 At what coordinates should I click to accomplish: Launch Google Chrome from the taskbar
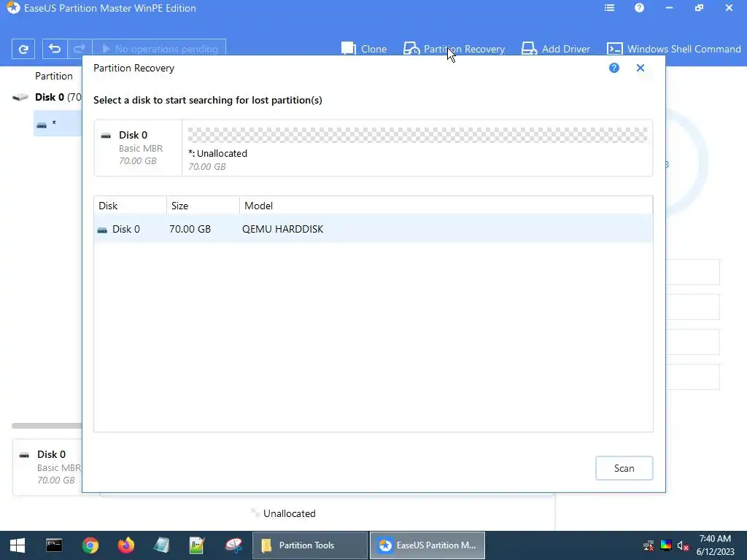point(90,545)
